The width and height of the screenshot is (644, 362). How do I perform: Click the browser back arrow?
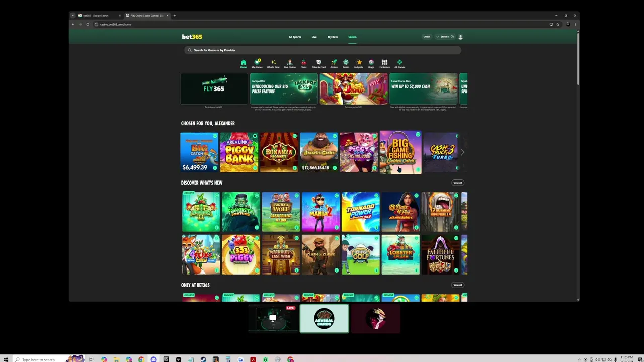tap(73, 24)
